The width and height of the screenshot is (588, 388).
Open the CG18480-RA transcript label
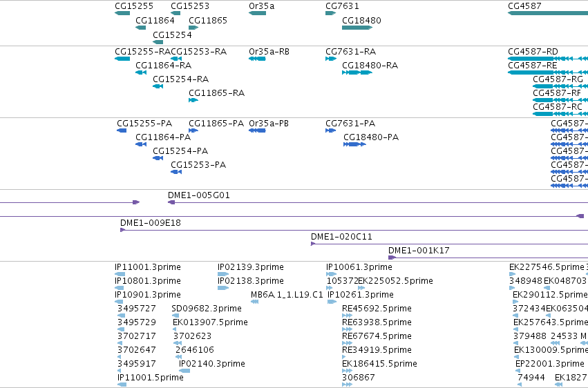370,65
